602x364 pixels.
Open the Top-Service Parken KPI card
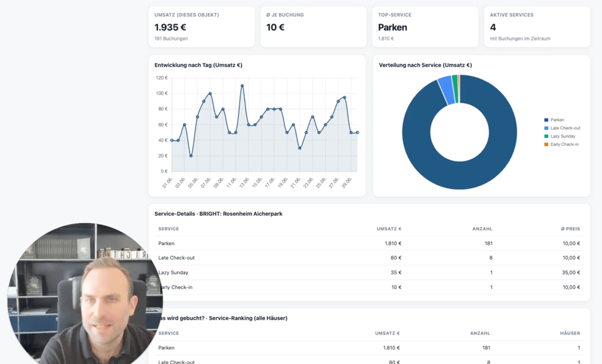pos(425,27)
